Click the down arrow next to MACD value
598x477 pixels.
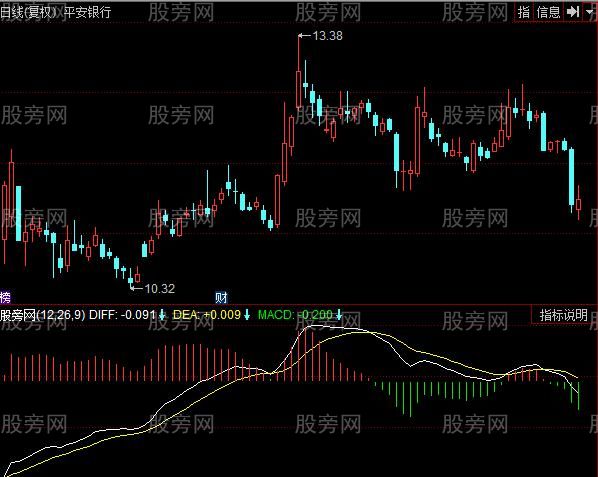pos(338,315)
